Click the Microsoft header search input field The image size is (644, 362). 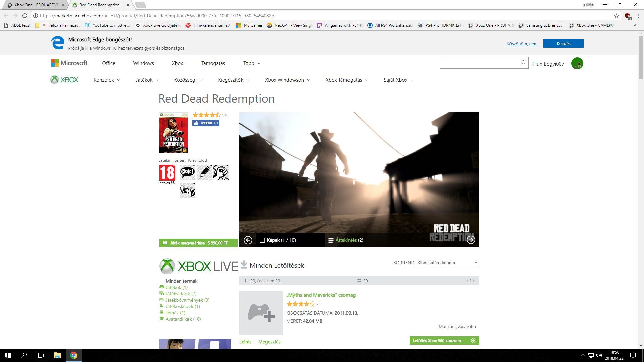(479, 63)
